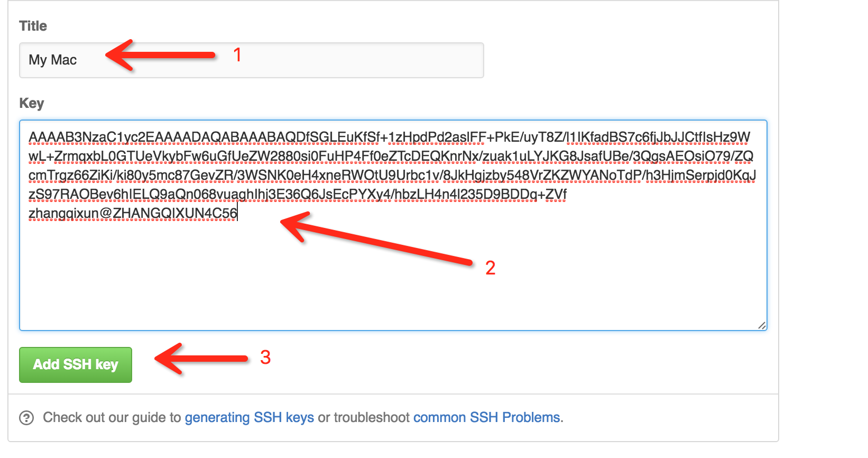This screenshot has width=868, height=458.
Task: Place cursor on key line starting AAAAB3NzaC1yc2
Action: 389,138
